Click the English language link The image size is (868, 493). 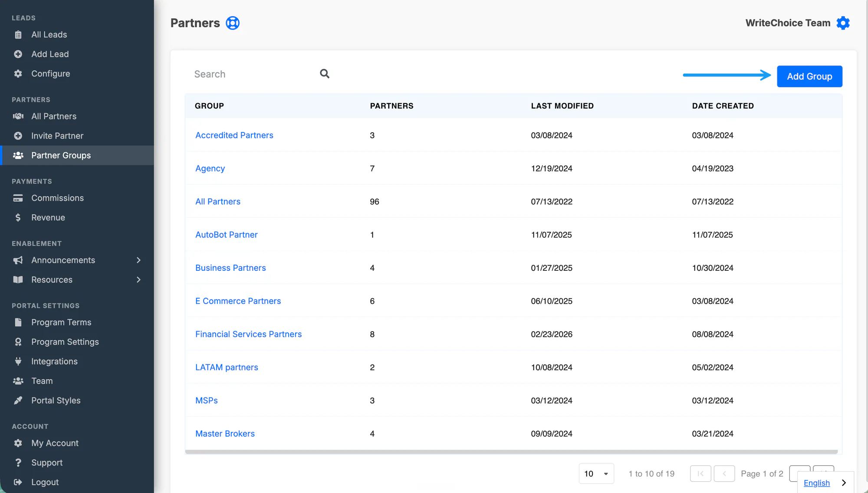tap(816, 483)
